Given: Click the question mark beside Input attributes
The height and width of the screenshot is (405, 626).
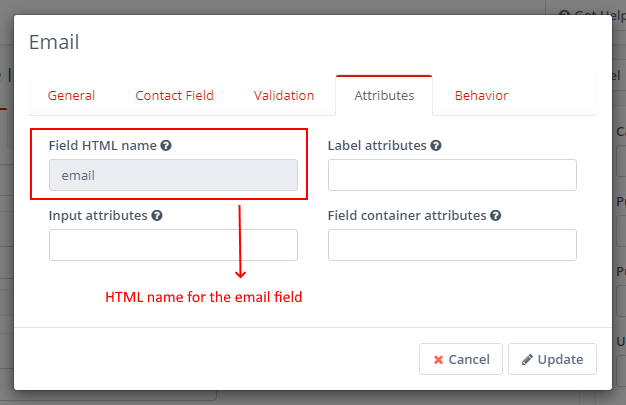Looking at the screenshot, I should [x=158, y=215].
